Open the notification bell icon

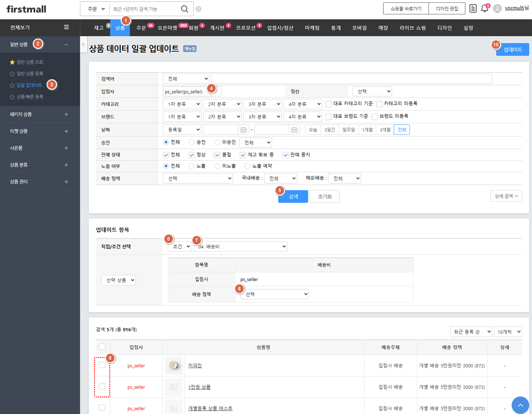(484, 9)
